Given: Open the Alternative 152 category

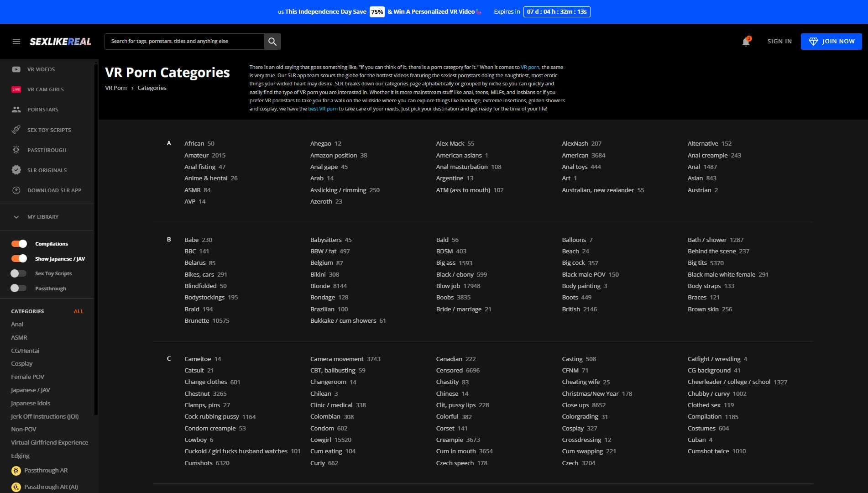Looking at the screenshot, I should (710, 143).
